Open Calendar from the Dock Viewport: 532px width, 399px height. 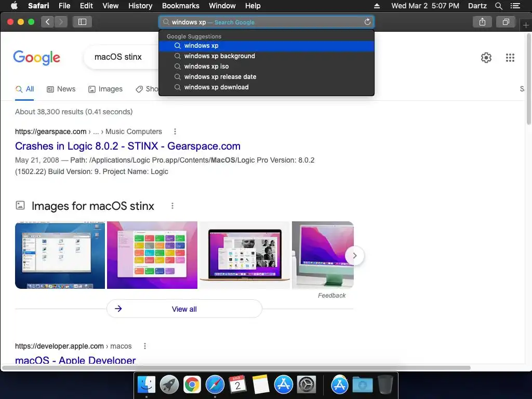click(x=237, y=385)
